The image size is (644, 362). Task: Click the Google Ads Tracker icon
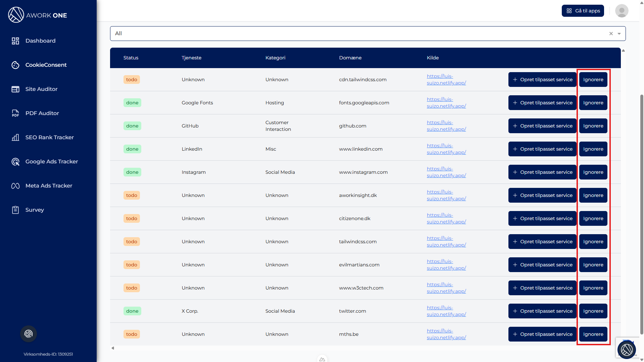point(15,162)
